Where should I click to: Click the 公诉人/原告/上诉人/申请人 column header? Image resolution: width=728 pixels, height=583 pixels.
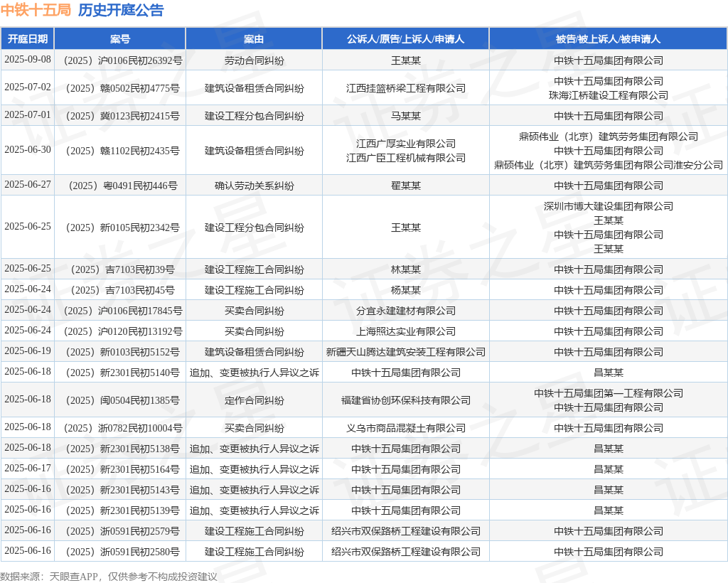[405, 39]
